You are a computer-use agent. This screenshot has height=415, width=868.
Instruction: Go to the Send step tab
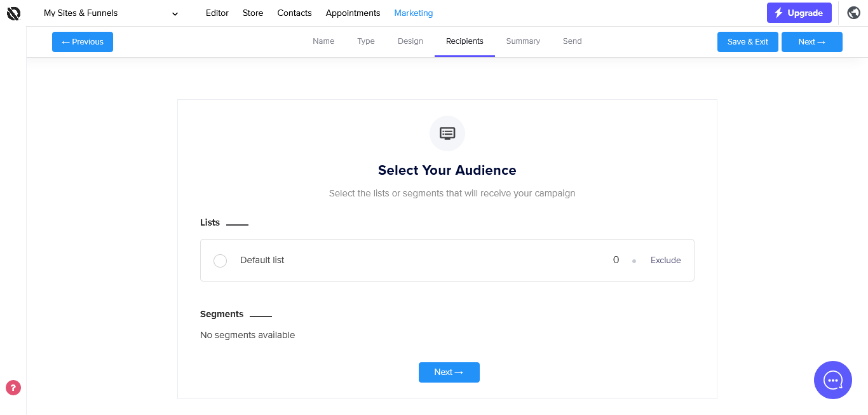tap(572, 41)
